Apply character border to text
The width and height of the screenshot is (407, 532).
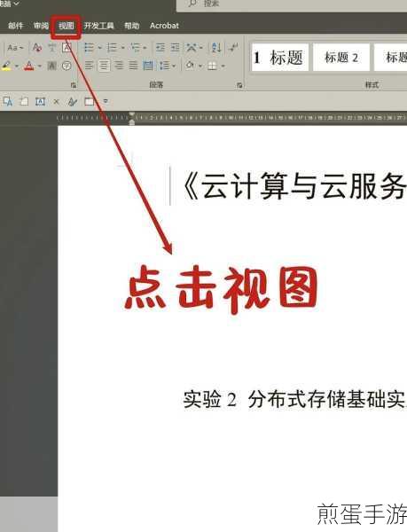pyautogui.click(x=67, y=48)
